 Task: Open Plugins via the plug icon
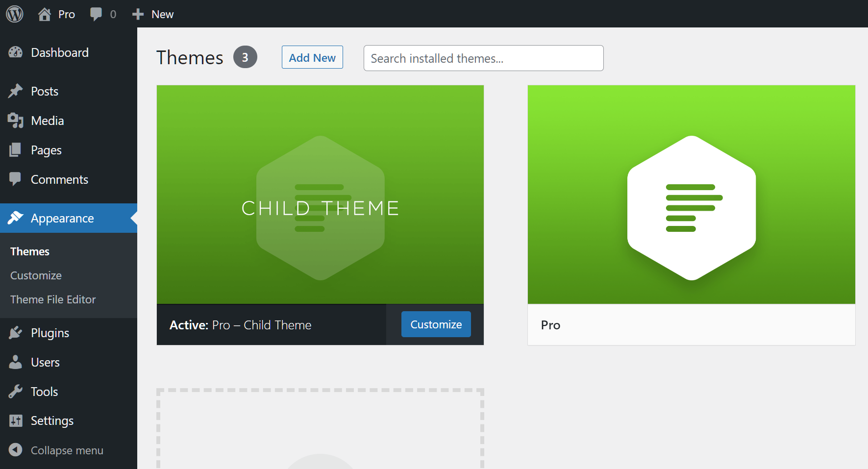(16, 332)
